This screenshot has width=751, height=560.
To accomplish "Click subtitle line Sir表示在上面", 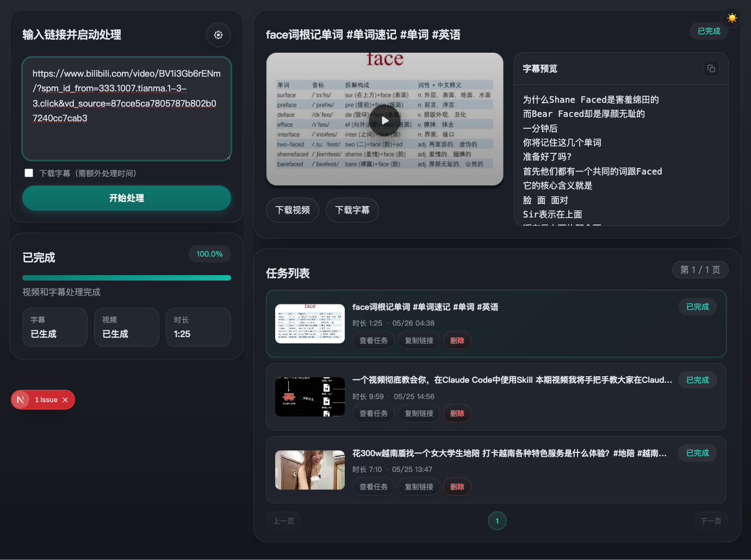I will coord(553,214).
